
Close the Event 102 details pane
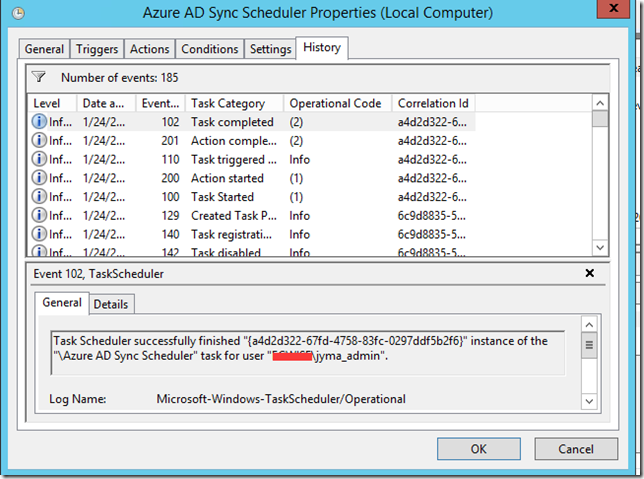(x=589, y=273)
